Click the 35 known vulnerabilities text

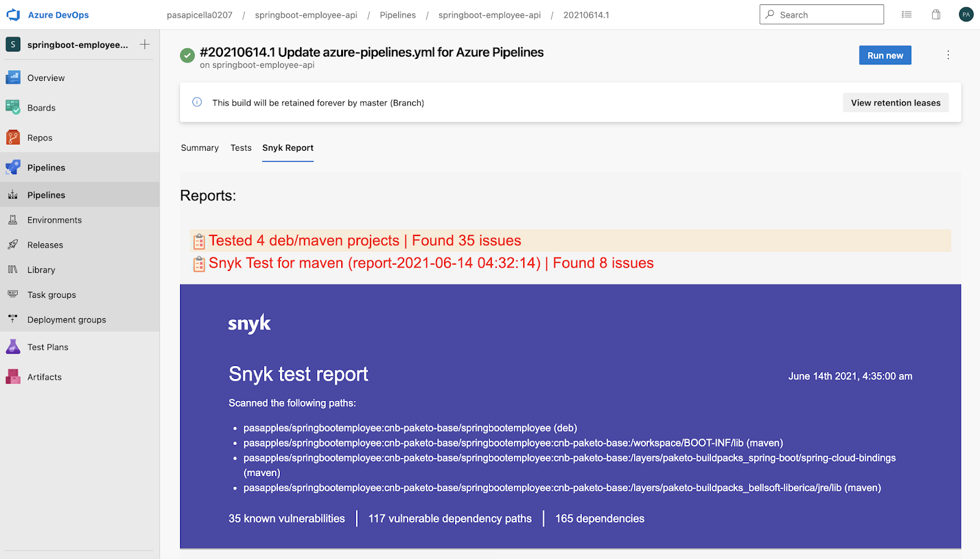(x=287, y=519)
